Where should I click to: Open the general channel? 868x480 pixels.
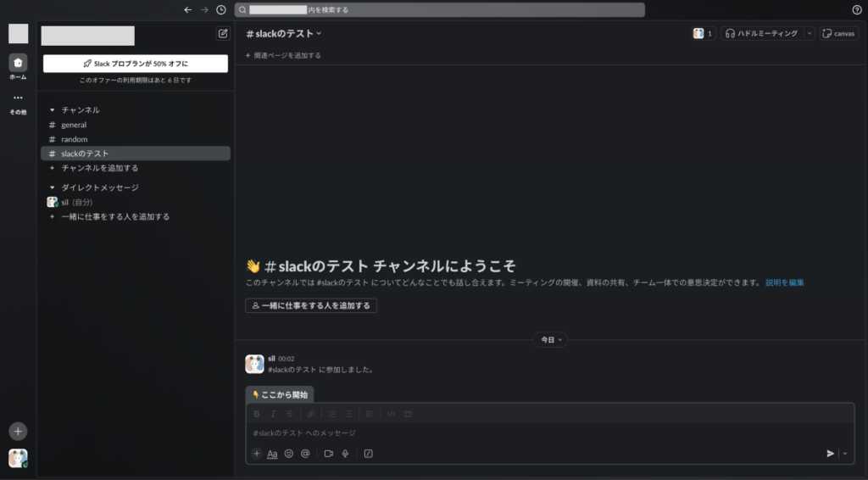point(74,125)
